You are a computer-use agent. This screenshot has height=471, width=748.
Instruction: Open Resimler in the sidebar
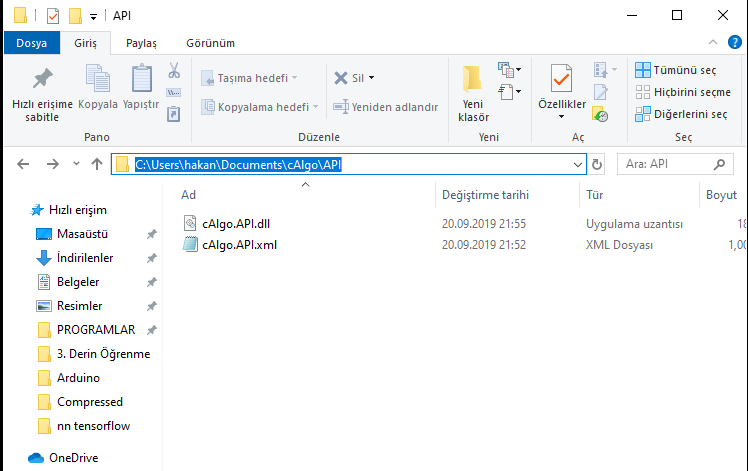point(80,306)
